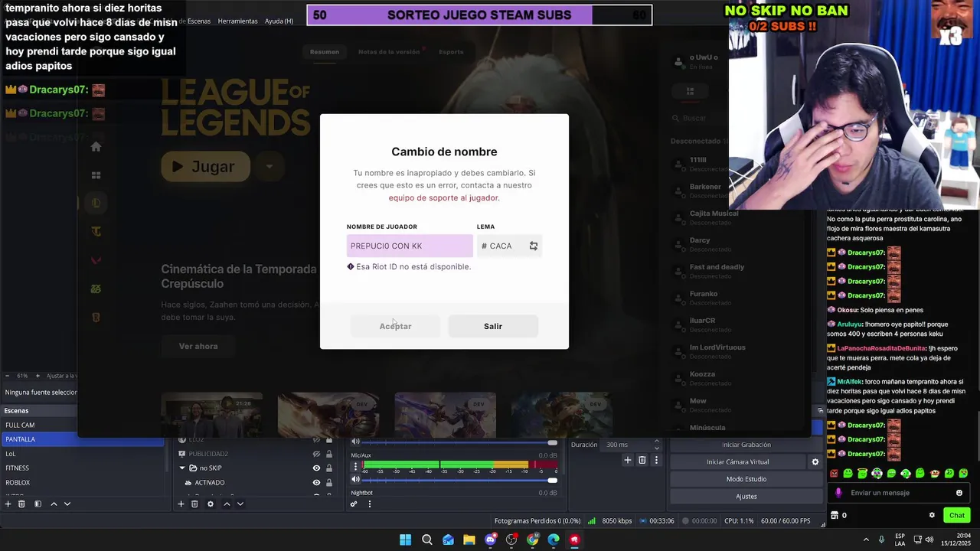Select FULL CAM scene
Image resolution: width=980 pixels, height=551 pixels.
point(82,425)
